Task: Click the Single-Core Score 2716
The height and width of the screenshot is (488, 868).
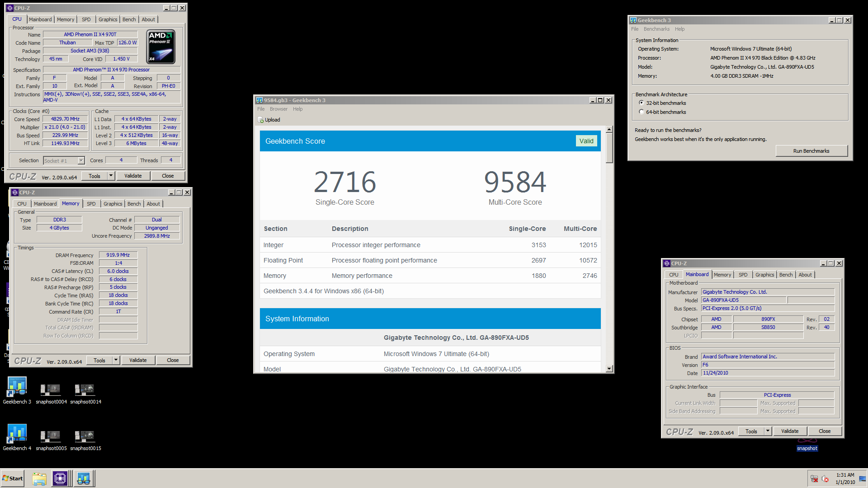Action: tap(344, 182)
